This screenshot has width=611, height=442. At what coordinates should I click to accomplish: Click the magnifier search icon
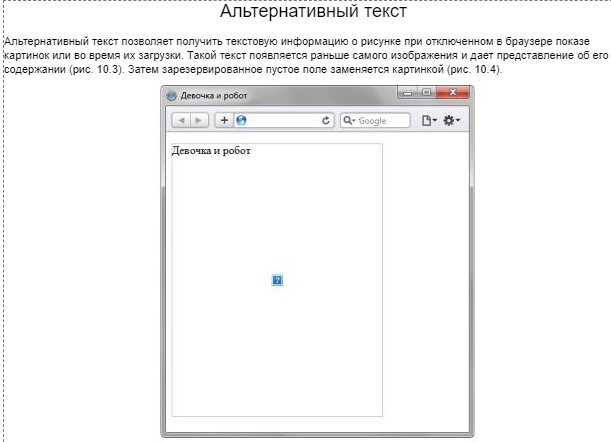click(x=347, y=120)
